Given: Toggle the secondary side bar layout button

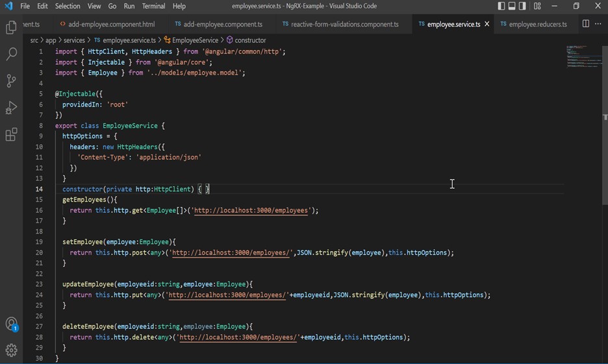Looking at the screenshot, I should [522, 6].
